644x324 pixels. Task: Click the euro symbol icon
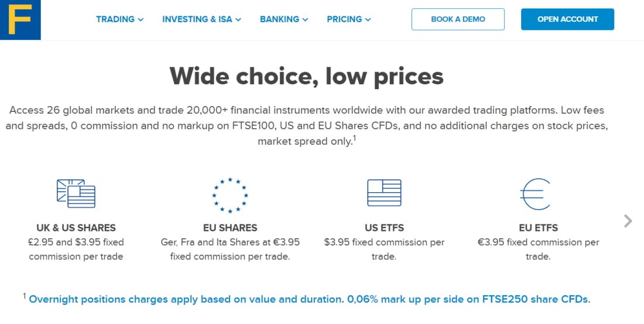(x=536, y=194)
